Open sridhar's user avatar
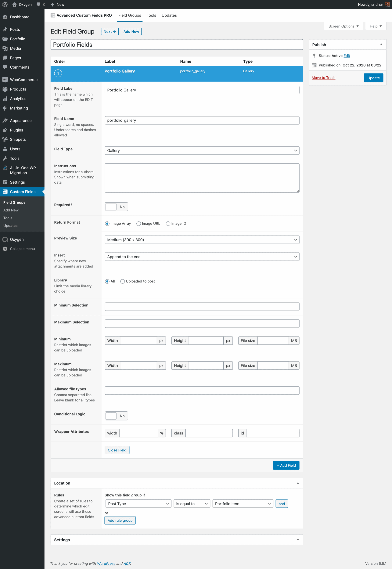 [387, 4]
